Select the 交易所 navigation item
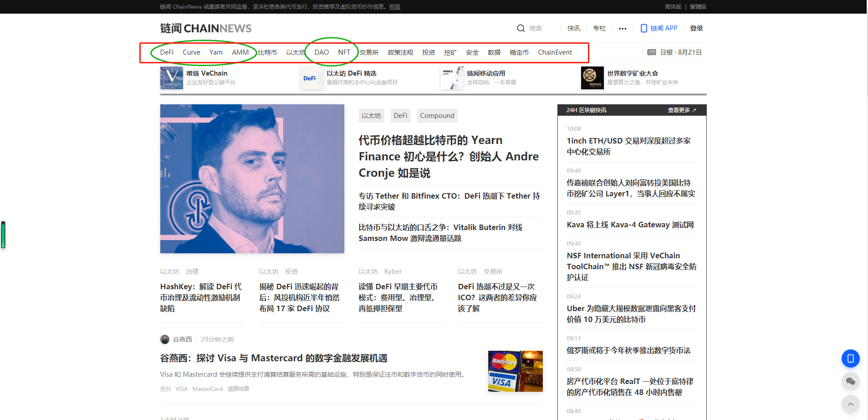 click(369, 52)
